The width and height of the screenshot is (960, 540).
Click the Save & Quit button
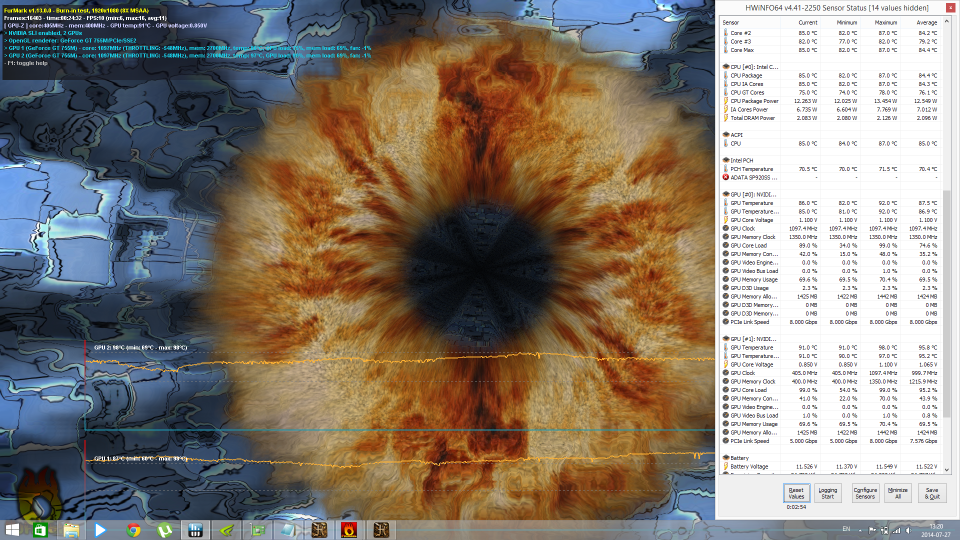[932, 493]
